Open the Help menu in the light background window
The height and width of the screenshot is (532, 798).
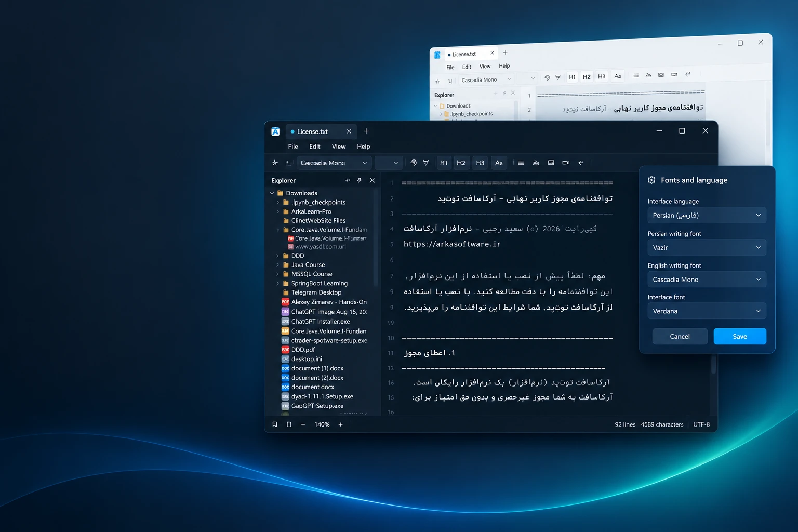coord(504,66)
